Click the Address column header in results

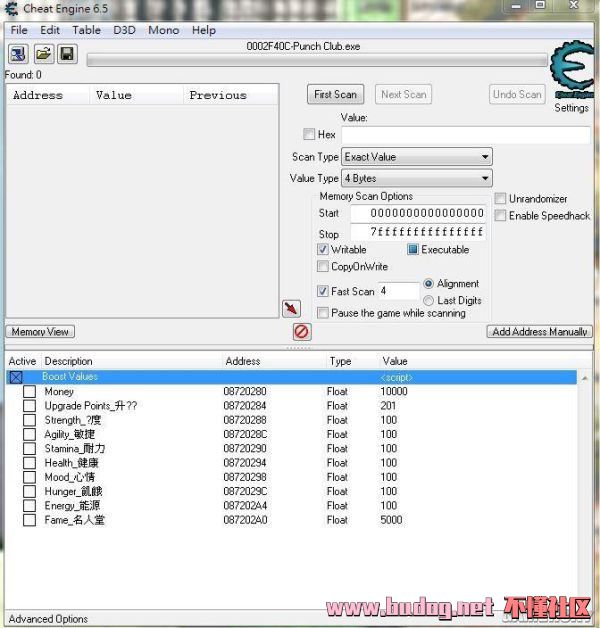pos(38,95)
